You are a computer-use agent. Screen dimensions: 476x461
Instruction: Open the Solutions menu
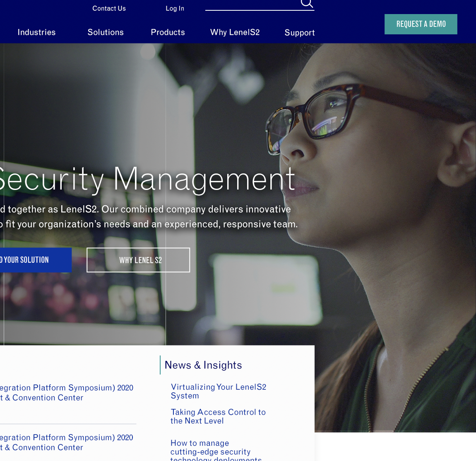click(x=106, y=32)
